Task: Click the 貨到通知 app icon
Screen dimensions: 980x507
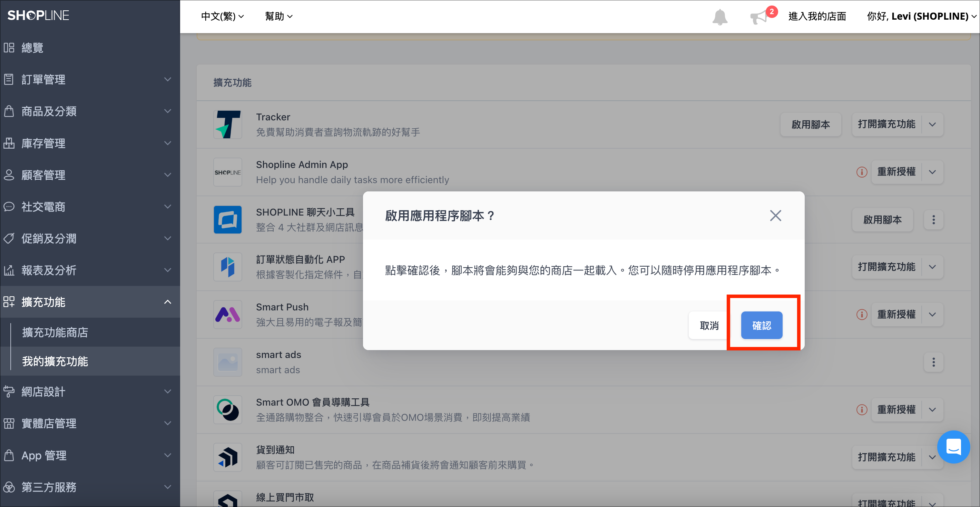Action: 227,457
